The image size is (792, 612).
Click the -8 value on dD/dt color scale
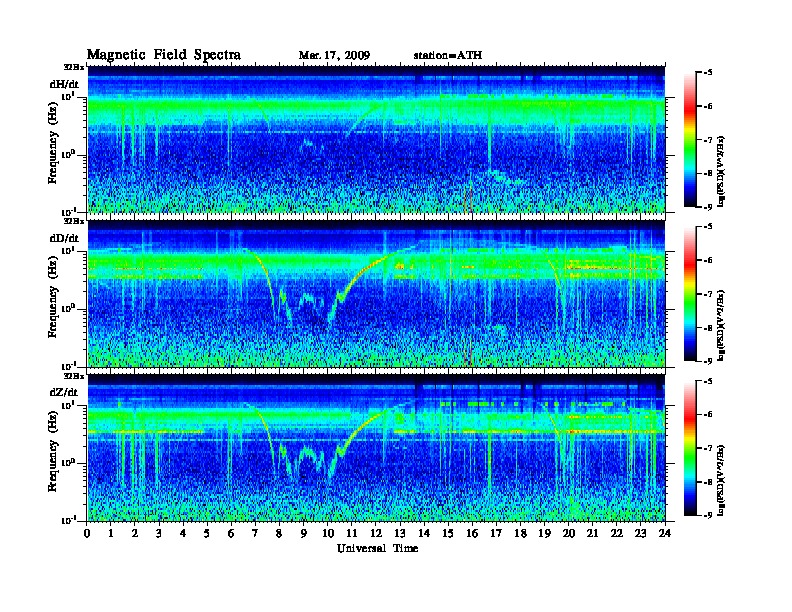(708, 327)
